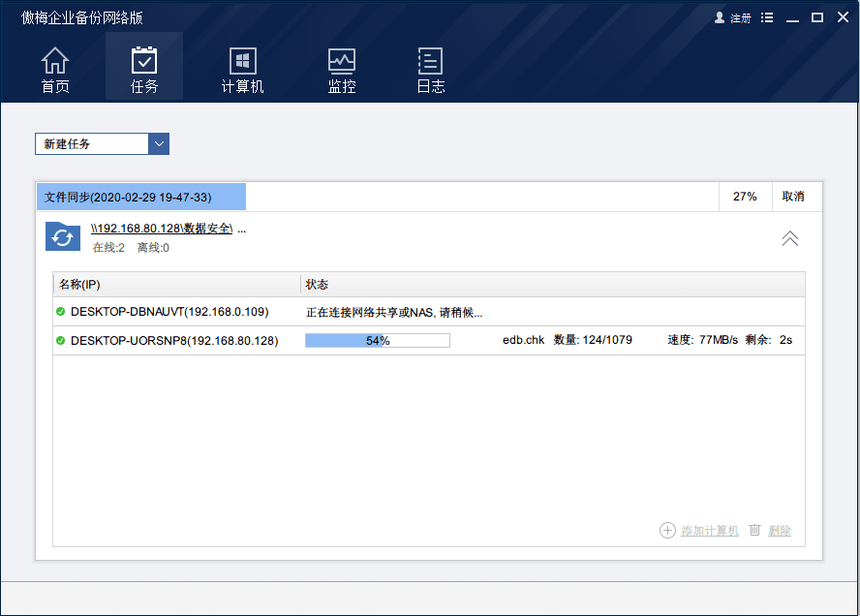Click green status icon for DESKTOP-UORSNP8
Screen dimensions: 860x616
(x=61, y=341)
